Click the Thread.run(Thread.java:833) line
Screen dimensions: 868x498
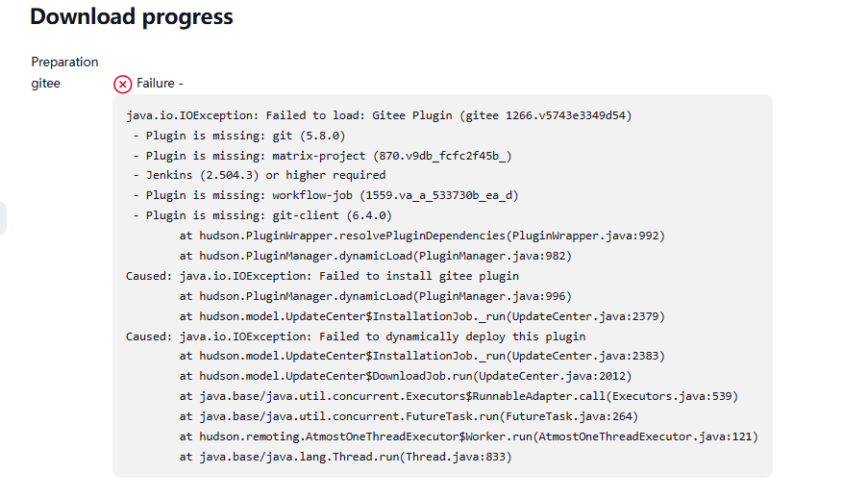(346, 457)
